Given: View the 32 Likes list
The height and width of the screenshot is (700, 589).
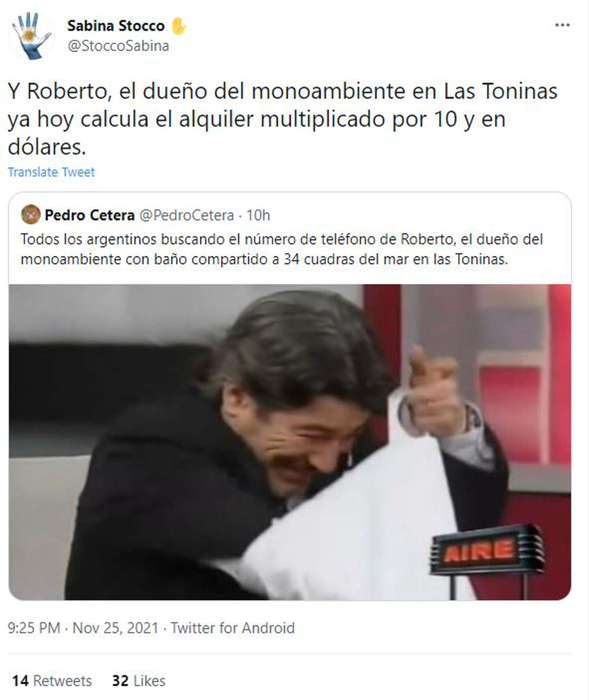Looking at the screenshot, I should 139,681.
